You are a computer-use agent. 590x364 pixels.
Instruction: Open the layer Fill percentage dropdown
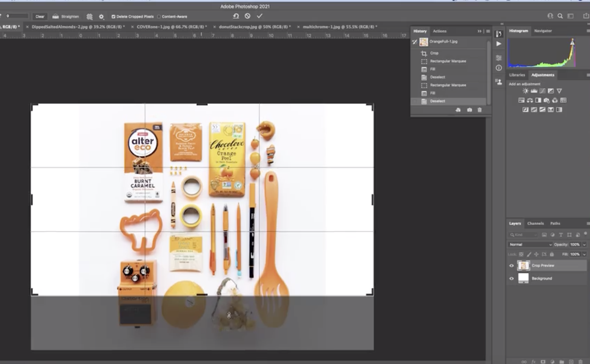[584, 254]
